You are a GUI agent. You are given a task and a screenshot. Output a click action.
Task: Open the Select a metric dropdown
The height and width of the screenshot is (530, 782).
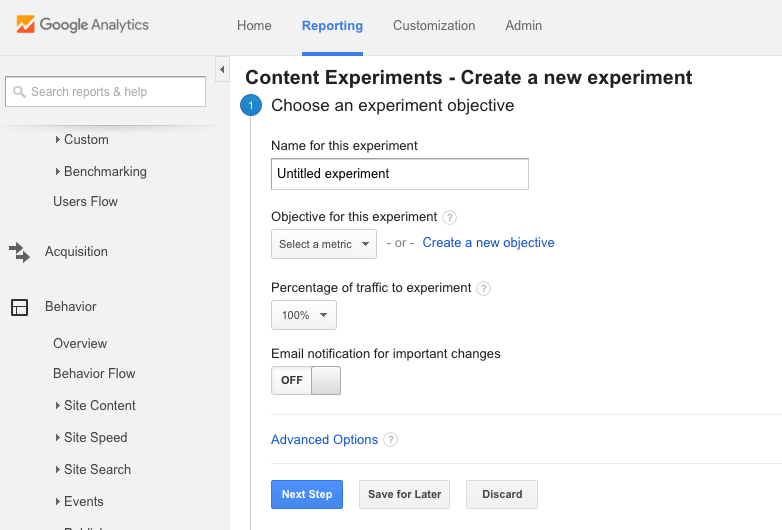324,244
